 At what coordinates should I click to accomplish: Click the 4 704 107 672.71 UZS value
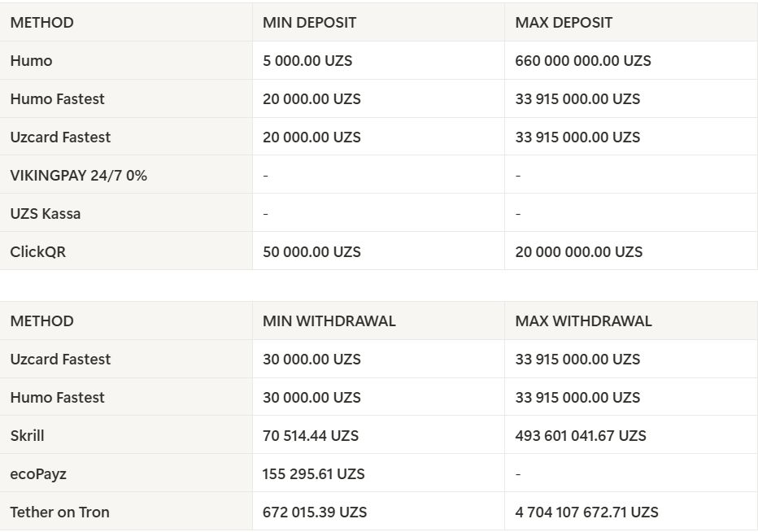coord(586,512)
